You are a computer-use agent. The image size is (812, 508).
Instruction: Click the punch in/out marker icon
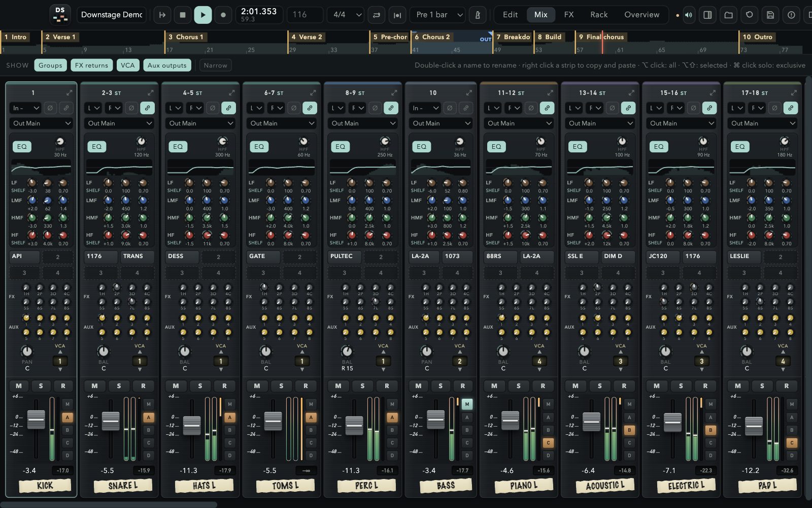click(x=397, y=15)
